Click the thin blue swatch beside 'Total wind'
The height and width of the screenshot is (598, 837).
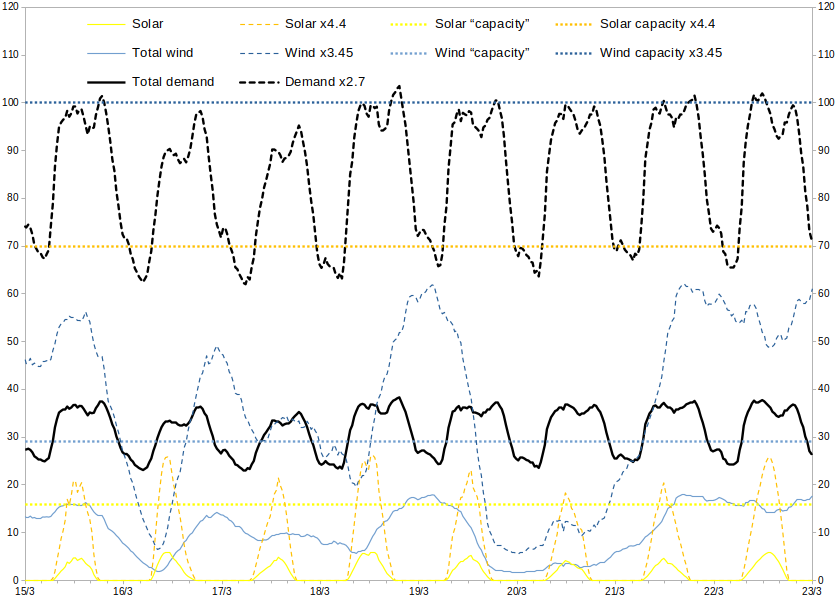point(108,52)
